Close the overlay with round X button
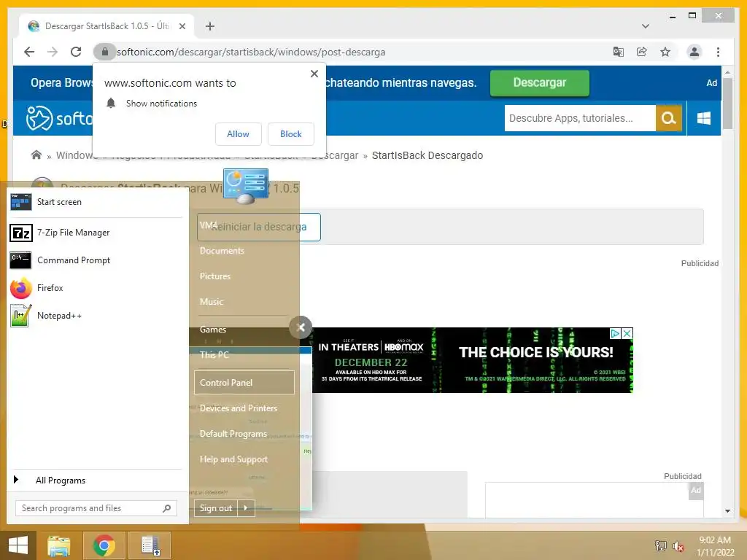747x560 pixels. tap(301, 327)
